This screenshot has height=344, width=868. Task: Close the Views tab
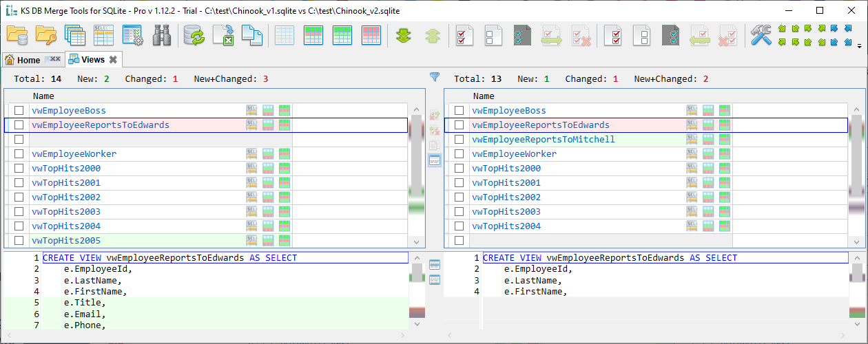click(x=113, y=60)
